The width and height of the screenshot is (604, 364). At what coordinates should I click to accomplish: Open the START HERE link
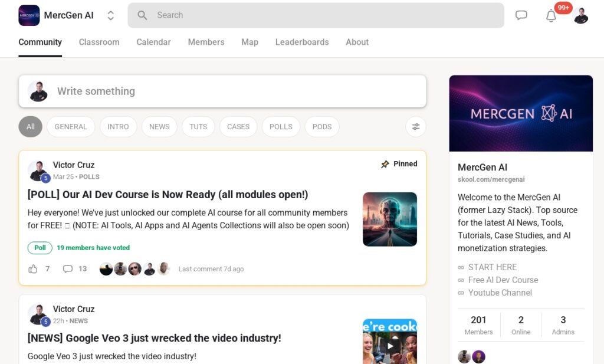point(493,267)
